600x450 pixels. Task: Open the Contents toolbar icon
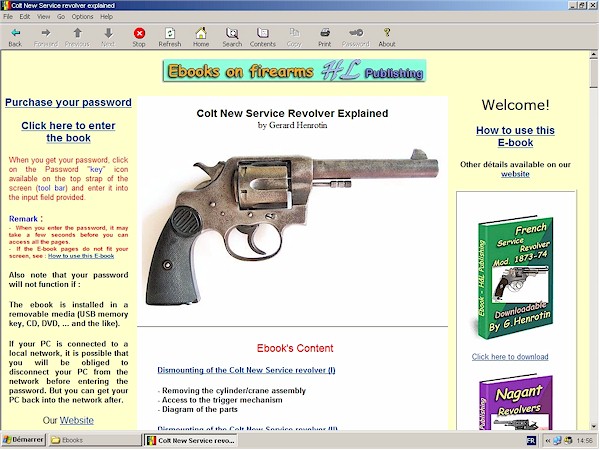tap(262, 33)
